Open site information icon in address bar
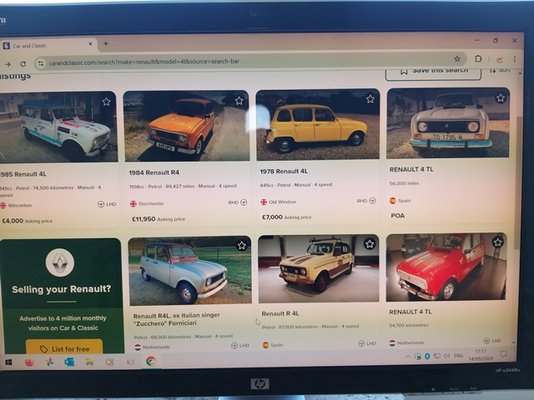 tap(41, 63)
